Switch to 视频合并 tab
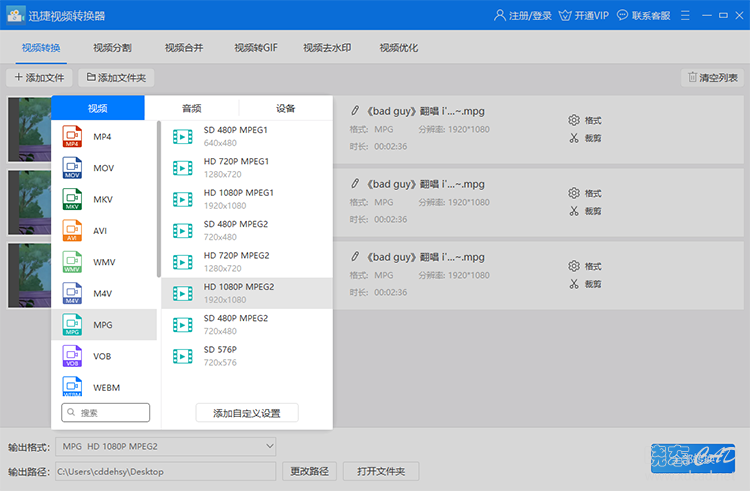The image size is (750, 491). [x=184, y=47]
